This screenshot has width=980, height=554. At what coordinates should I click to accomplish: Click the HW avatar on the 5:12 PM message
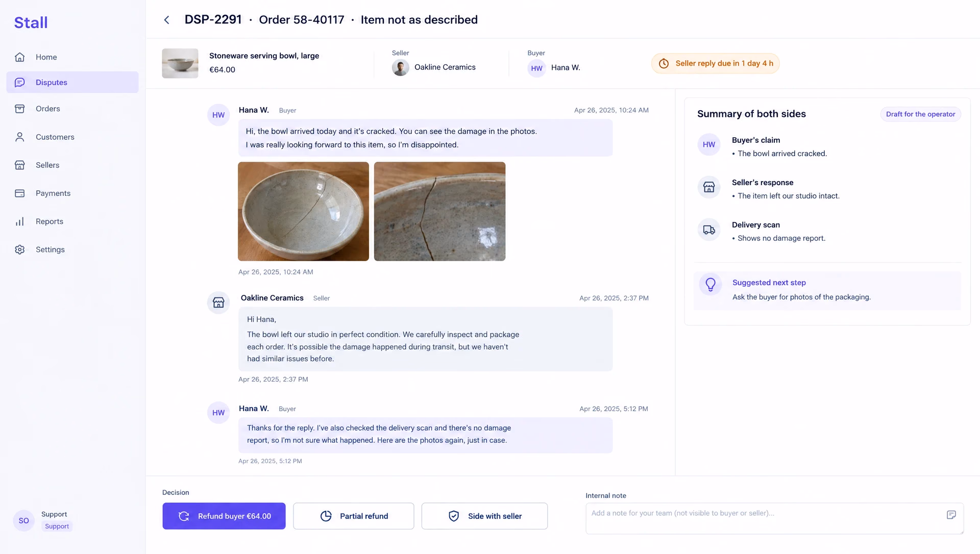[x=218, y=413]
